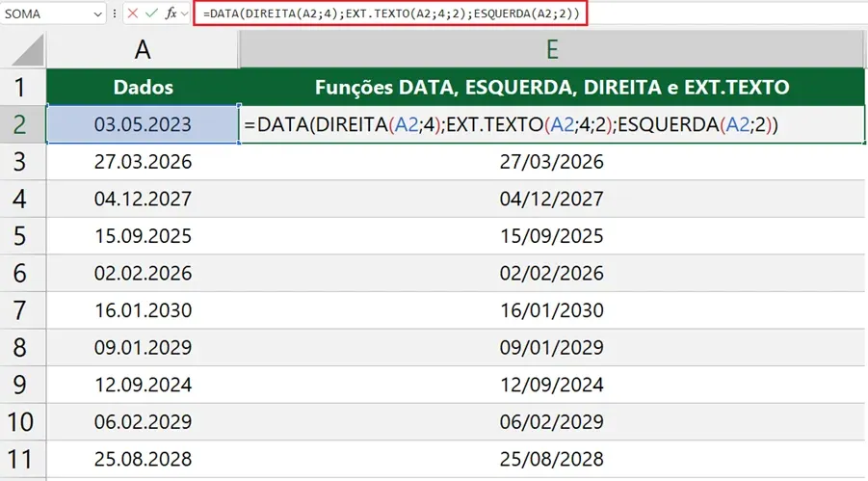
Task: Select row 5 header
Action: point(23,235)
